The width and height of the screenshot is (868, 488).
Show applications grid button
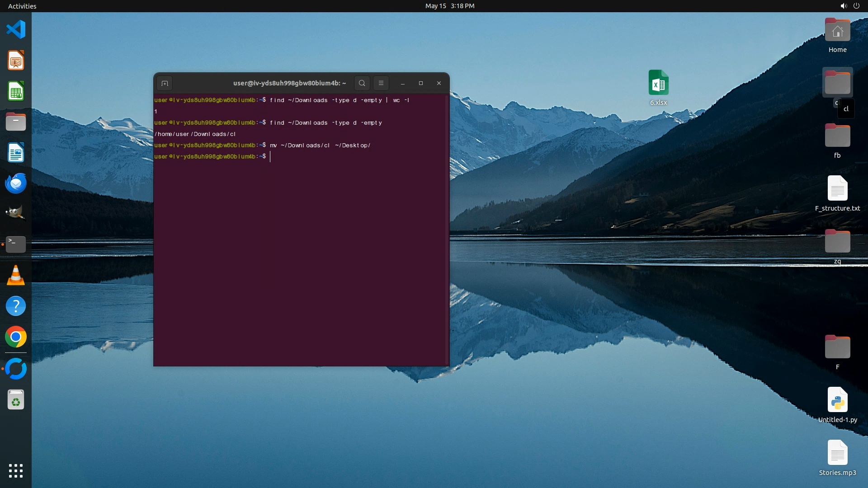pyautogui.click(x=16, y=470)
